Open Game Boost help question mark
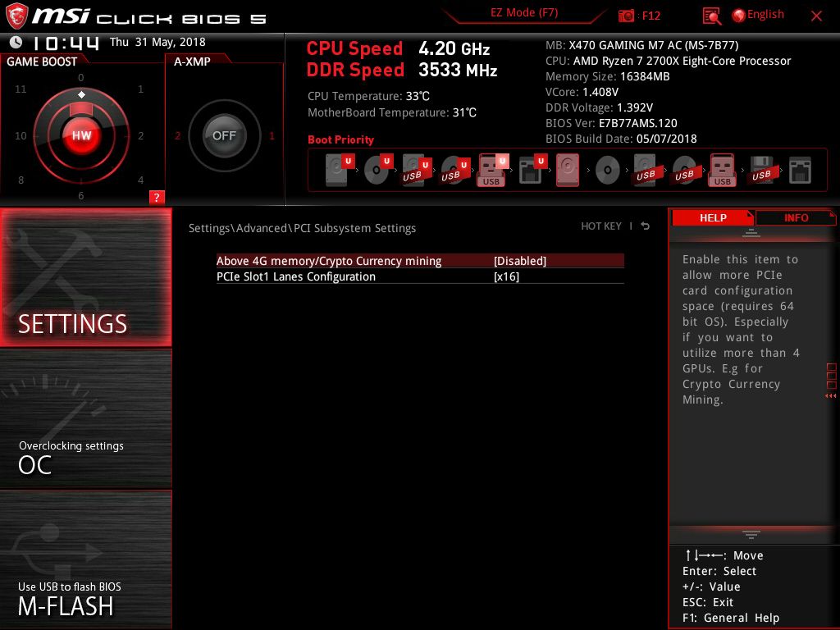The height and width of the screenshot is (630, 840). pyautogui.click(x=157, y=197)
